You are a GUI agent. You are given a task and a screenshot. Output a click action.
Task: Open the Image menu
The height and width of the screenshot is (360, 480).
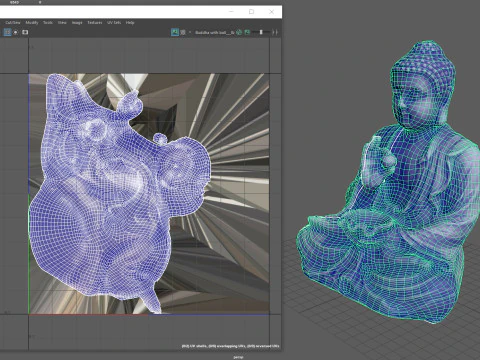[x=77, y=23]
